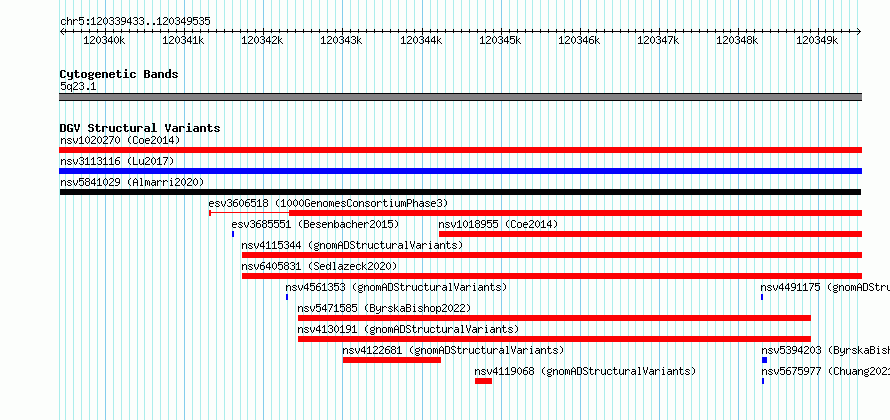The width and height of the screenshot is (890, 420).
Task: Click the small blue nsv4491175 marker
Action: 762,297
